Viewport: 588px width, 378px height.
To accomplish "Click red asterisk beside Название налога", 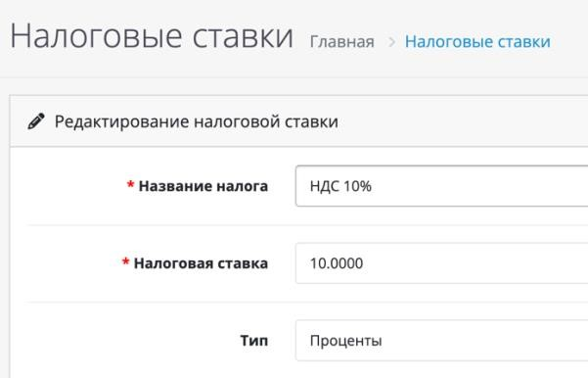I will point(130,185).
